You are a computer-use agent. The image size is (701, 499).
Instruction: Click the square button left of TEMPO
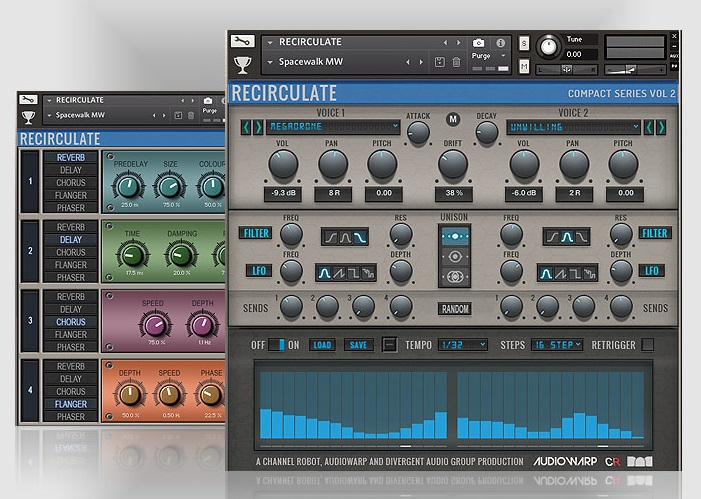[x=389, y=345]
